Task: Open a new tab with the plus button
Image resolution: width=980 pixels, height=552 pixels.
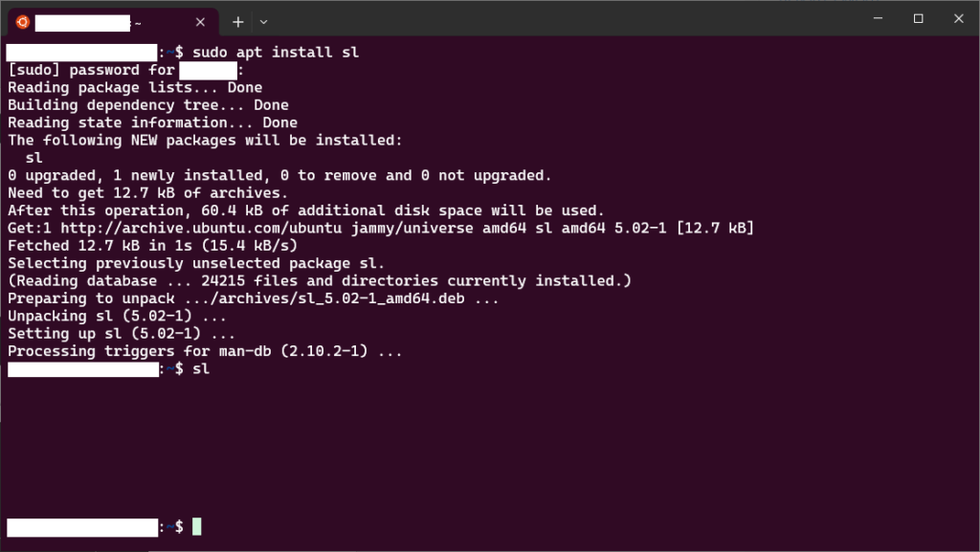Action: [237, 22]
